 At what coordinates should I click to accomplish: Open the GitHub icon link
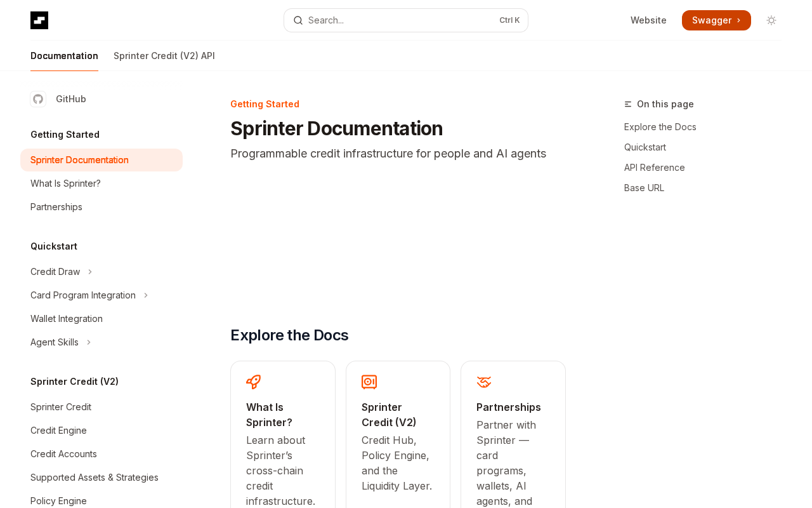click(x=38, y=99)
